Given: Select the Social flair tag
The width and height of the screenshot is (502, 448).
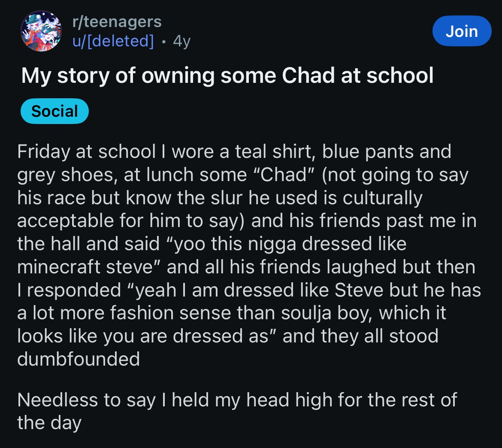Looking at the screenshot, I should 54,111.
